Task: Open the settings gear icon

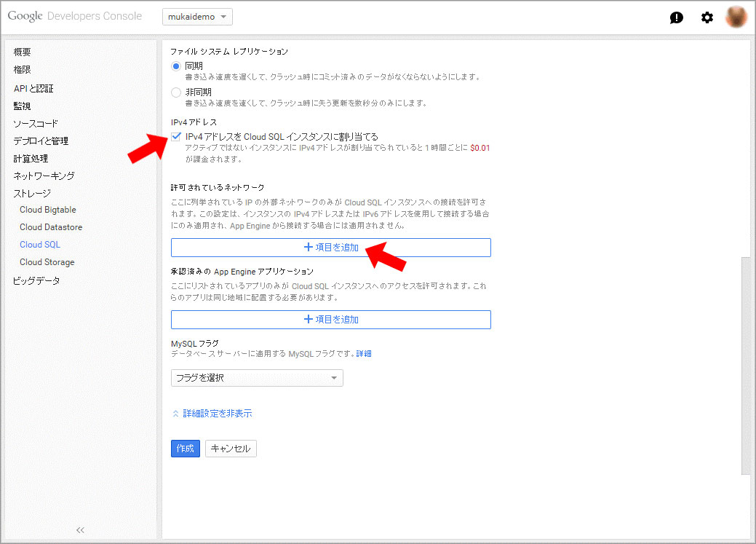Action: pos(707,18)
